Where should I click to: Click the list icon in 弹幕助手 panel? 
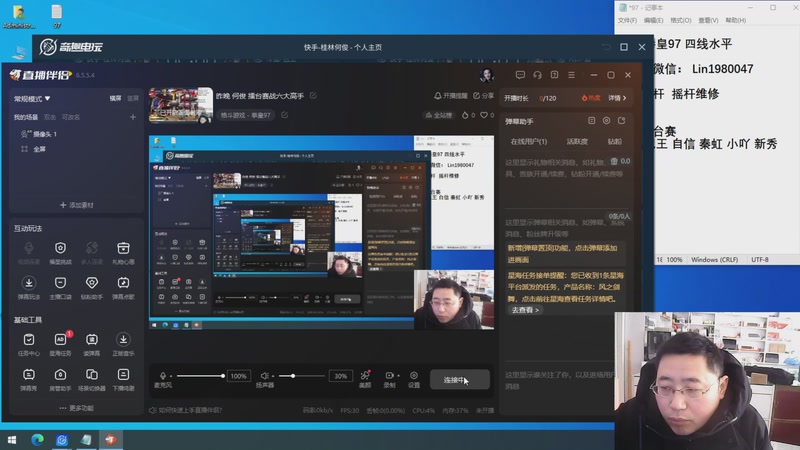pyautogui.click(x=591, y=121)
